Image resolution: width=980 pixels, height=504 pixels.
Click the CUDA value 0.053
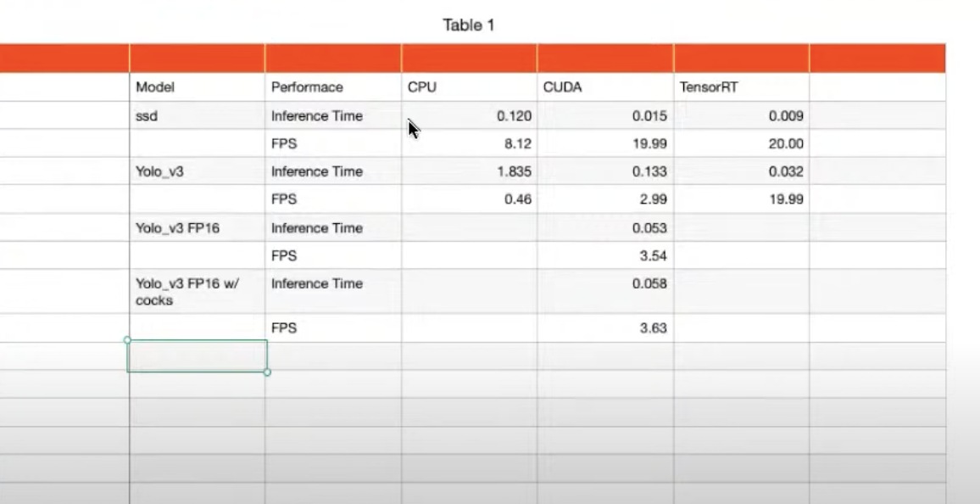point(649,228)
